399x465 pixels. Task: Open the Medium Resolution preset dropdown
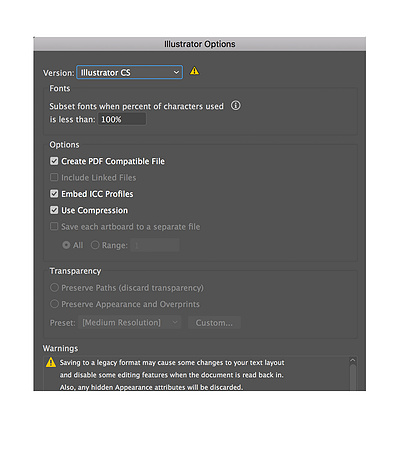(x=130, y=322)
